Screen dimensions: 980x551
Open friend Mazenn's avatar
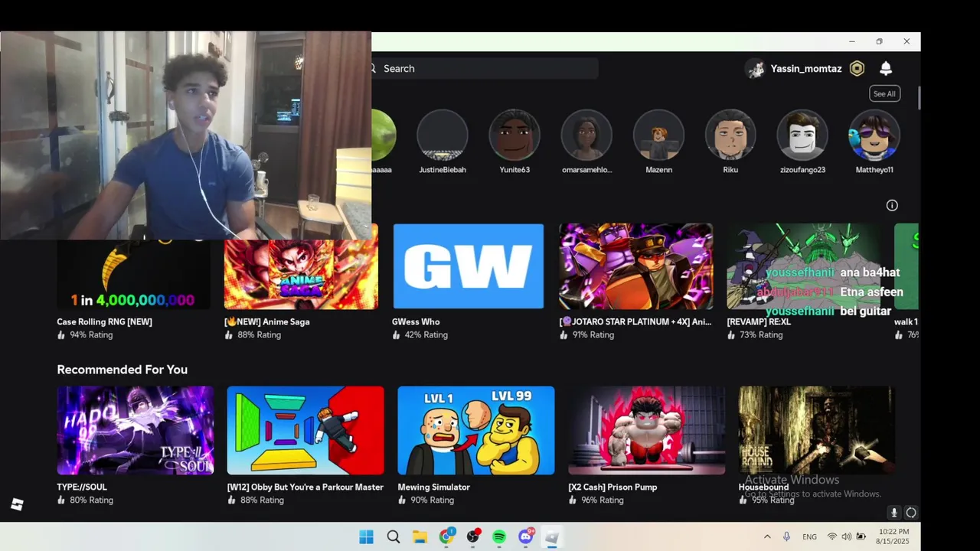coord(658,135)
